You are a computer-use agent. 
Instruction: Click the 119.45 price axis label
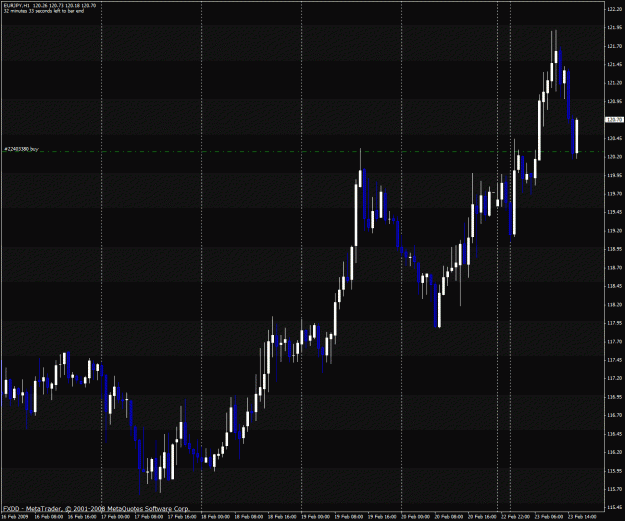point(614,212)
